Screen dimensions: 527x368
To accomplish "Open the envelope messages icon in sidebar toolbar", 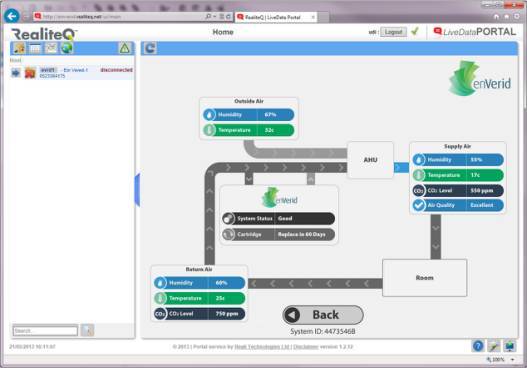I will pyautogui.click(x=51, y=48).
